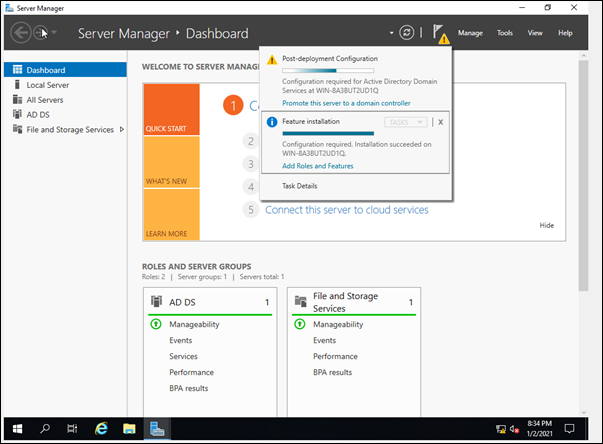Open File and Storage Services tile header
The height and width of the screenshot is (444, 603).
coord(354,302)
